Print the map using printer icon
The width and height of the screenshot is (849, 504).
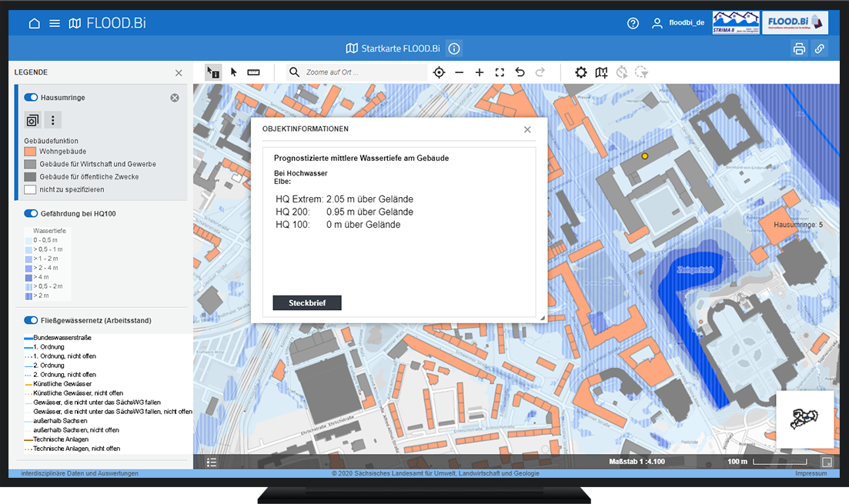point(799,48)
